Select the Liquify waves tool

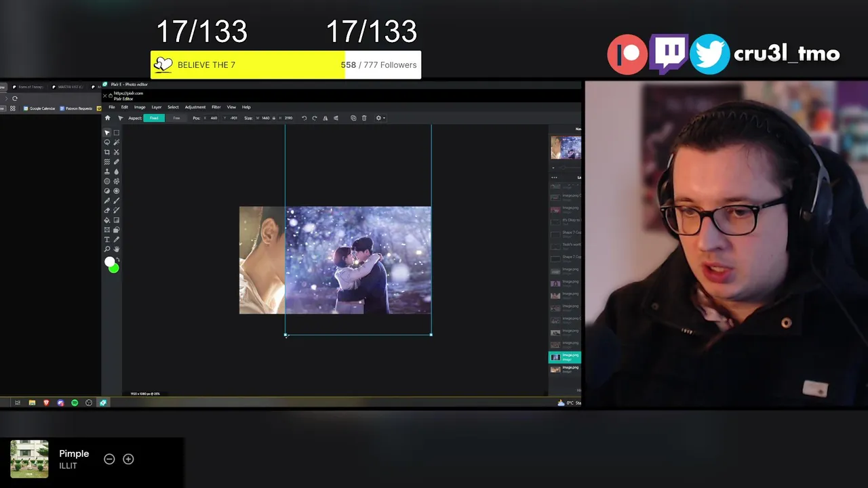pyautogui.click(x=106, y=162)
